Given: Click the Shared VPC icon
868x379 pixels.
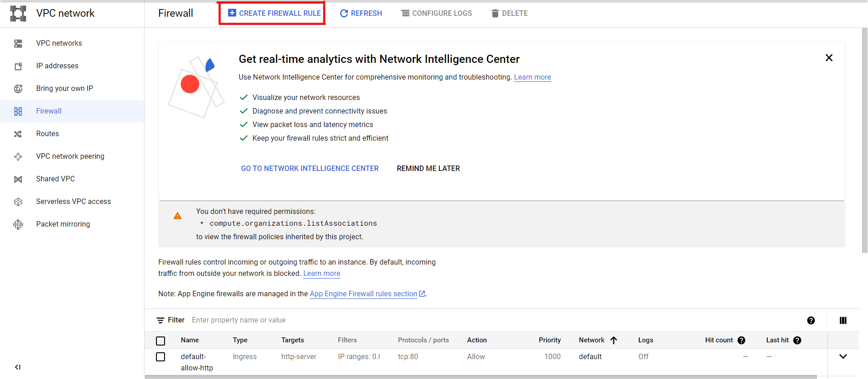Looking at the screenshot, I should [18, 179].
